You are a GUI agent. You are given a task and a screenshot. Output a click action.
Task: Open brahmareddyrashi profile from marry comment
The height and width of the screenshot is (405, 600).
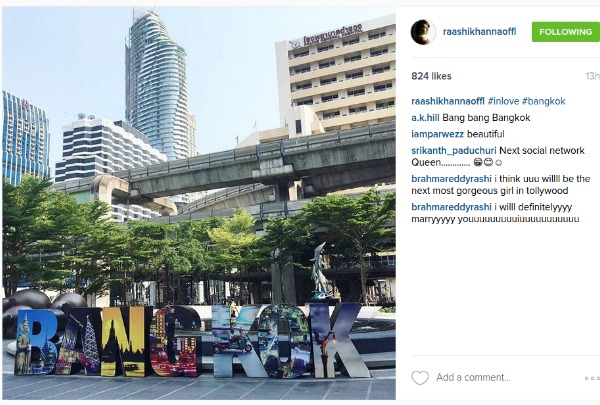tap(451, 207)
